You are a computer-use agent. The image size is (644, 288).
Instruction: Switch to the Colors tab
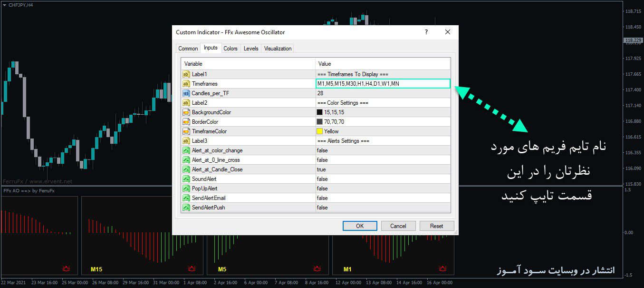click(231, 49)
